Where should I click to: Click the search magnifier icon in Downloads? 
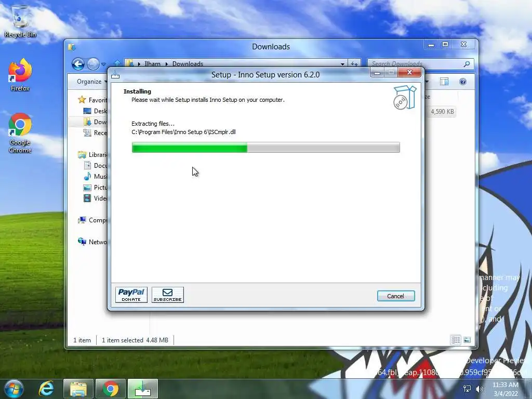[x=467, y=64]
